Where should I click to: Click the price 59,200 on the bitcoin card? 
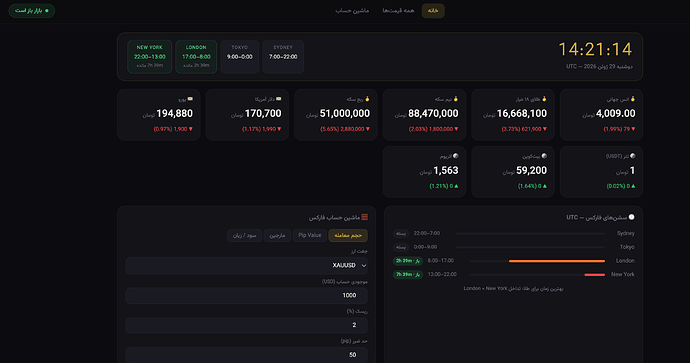click(532, 170)
